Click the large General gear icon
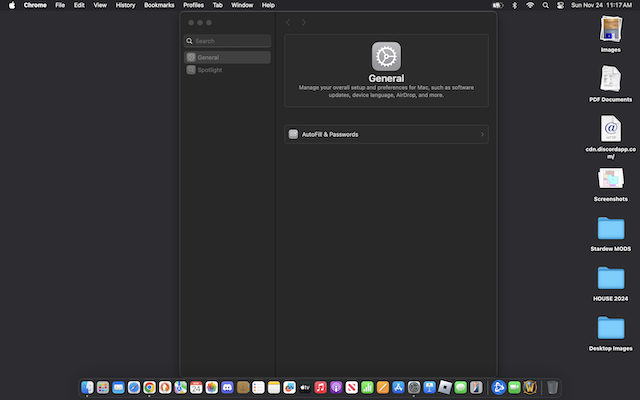The height and width of the screenshot is (400, 640). pyautogui.click(x=386, y=56)
